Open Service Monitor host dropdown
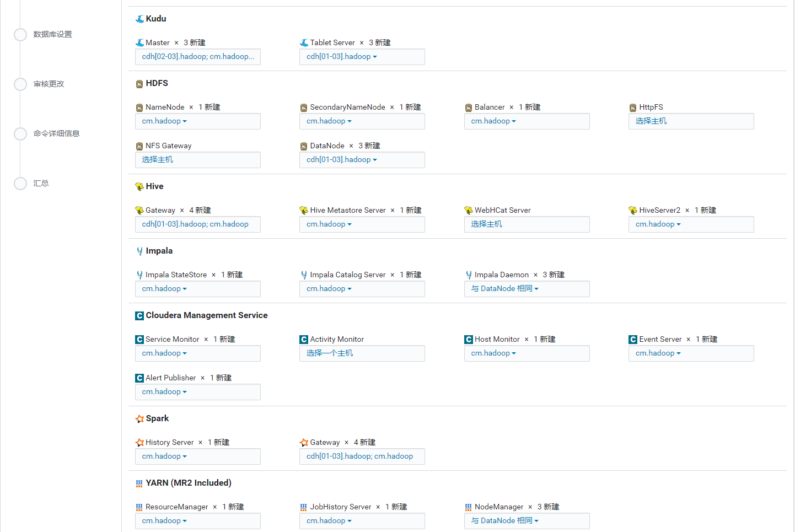This screenshot has height=532, width=795. (x=198, y=353)
